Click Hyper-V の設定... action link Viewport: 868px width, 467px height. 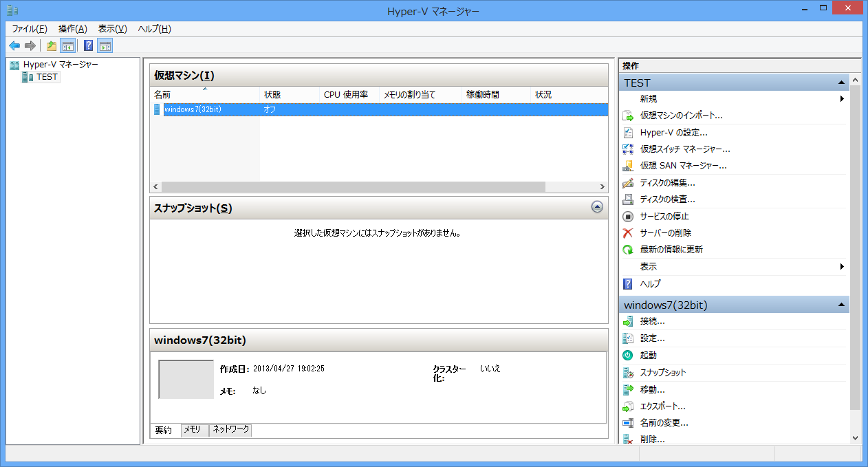tap(673, 133)
